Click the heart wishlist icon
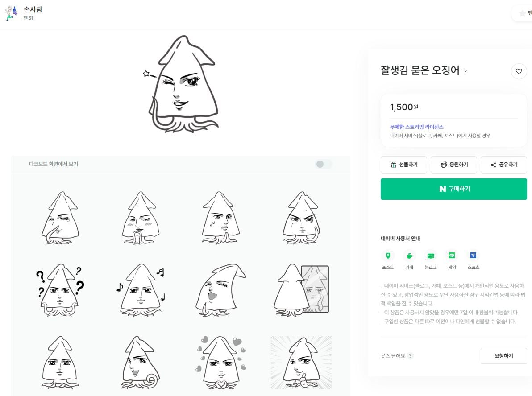The width and height of the screenshot is (532, 396). pyautogui.click(x=519, y=71)
